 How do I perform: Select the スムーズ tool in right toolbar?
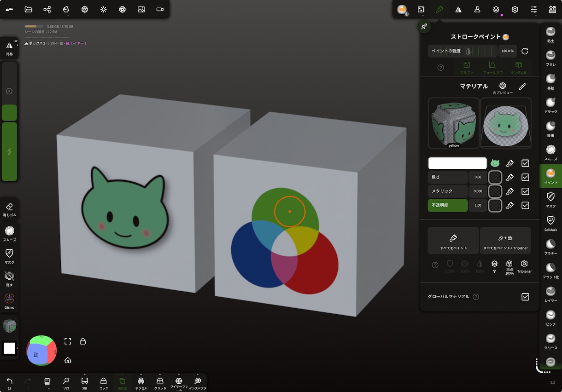[x=550, y=152]
